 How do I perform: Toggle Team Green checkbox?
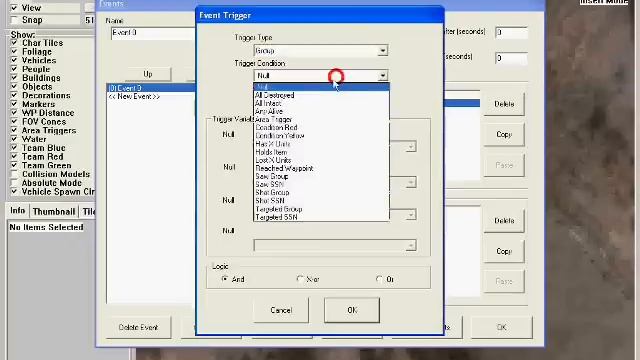pos(14,165)
